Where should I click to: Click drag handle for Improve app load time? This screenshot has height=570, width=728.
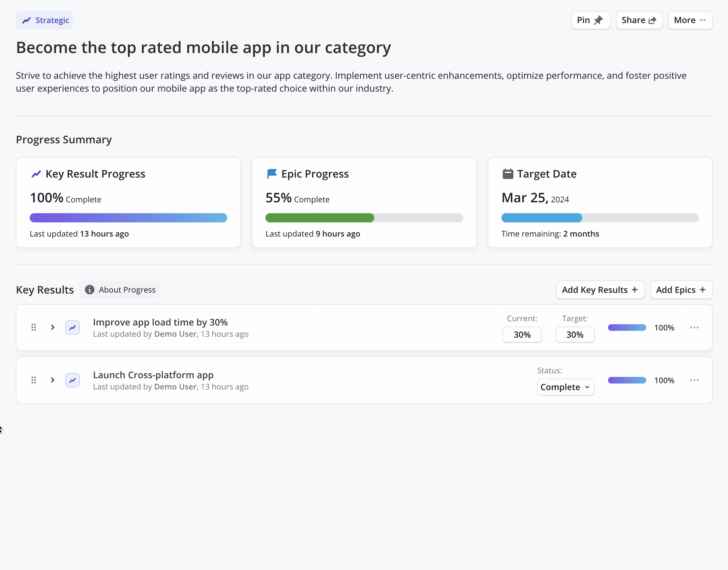33,328
